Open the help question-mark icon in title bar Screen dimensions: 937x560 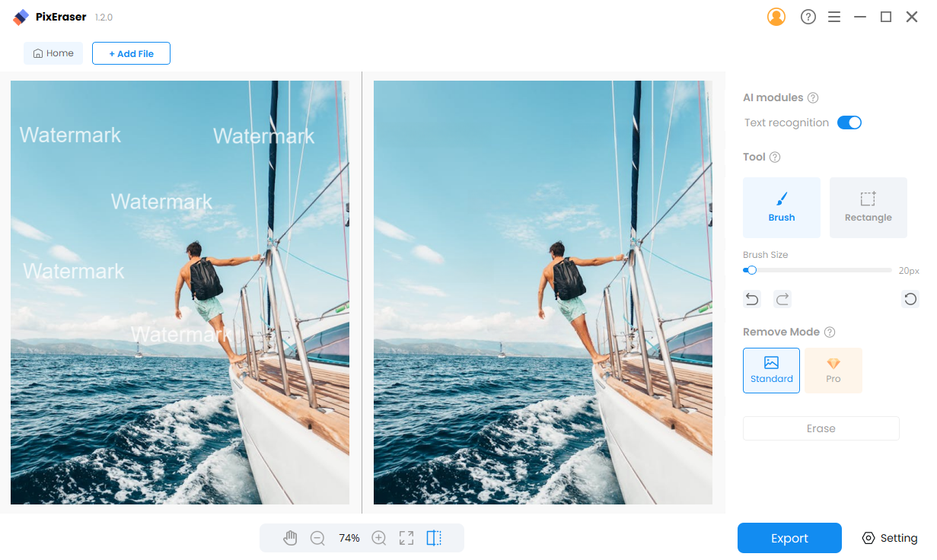808,17
